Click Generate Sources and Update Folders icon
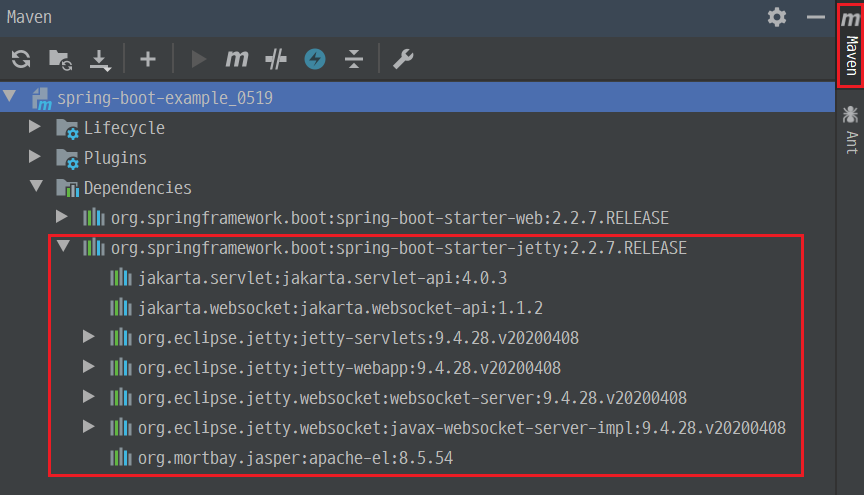Viewport: 864px width, 495px height. [60, 60]
